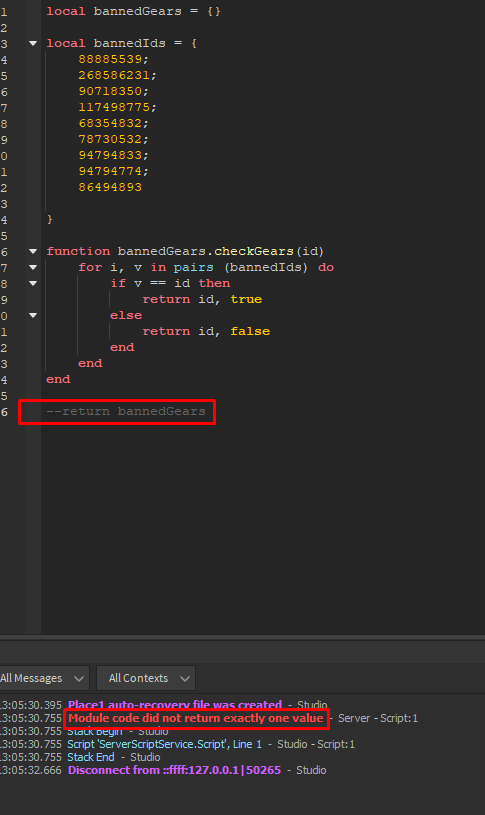Viewport: 485px width, 815px height.
Task: Click the closing brace of bannedIds table
Action: 50,219
